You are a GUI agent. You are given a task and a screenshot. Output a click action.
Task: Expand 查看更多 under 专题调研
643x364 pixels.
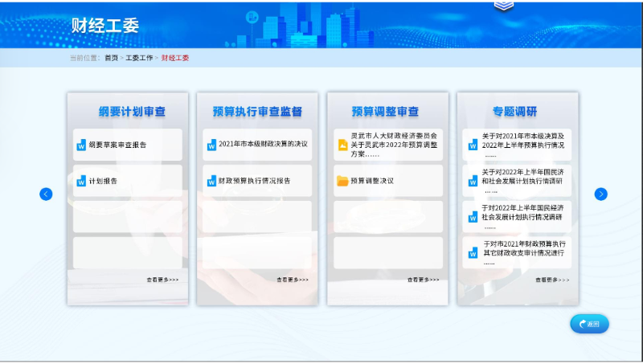552,280
